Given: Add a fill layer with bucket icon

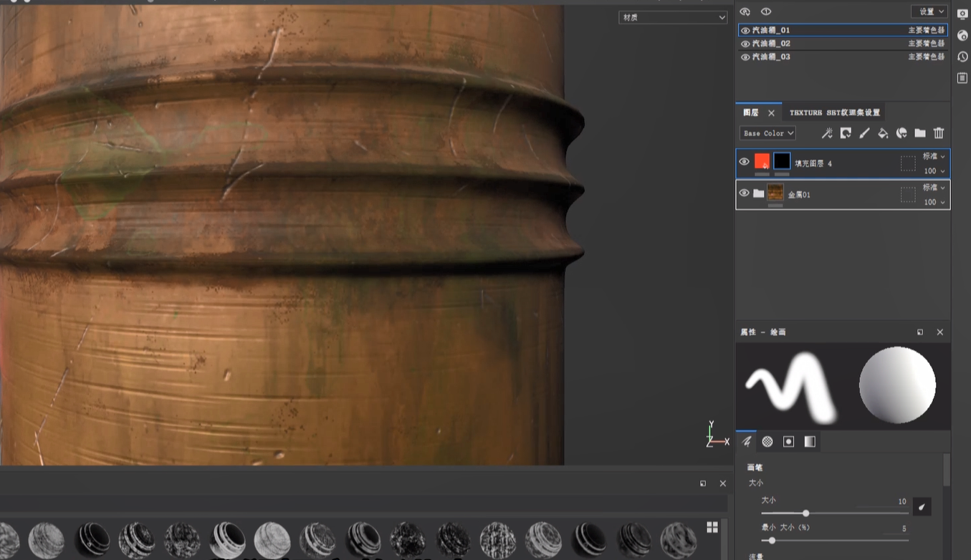Looking at the screenshot, I should click(x=883, y=133).
